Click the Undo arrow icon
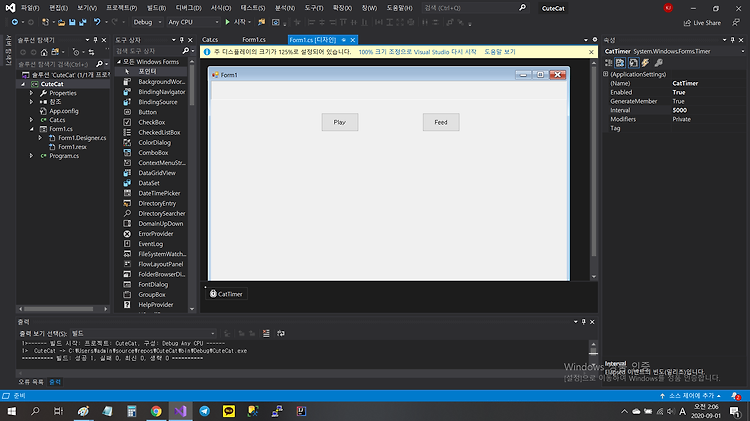Screen dimensions: 750x421 [97, 22]
